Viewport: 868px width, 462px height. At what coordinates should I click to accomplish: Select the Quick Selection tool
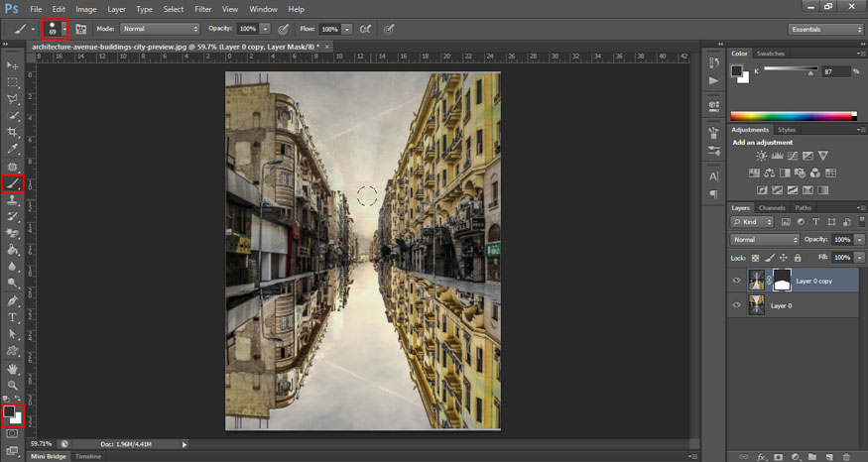(12, 116)
